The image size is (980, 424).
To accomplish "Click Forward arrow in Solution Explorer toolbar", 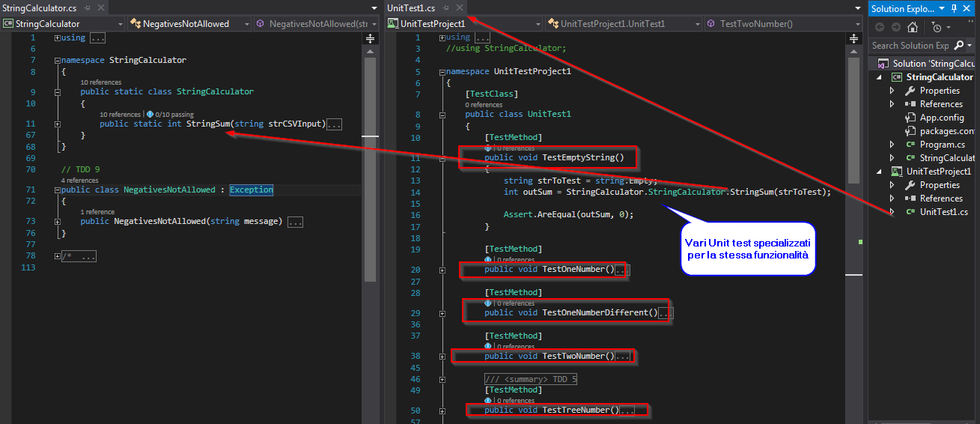I will coord(895,27).
